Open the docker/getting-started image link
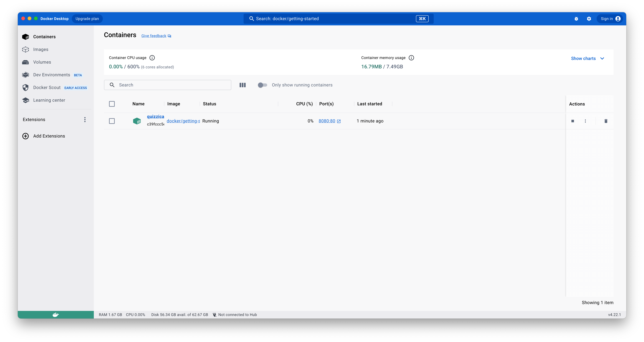Image resolution: width=644 pixels, height=342 pixels. click(183, 121)
